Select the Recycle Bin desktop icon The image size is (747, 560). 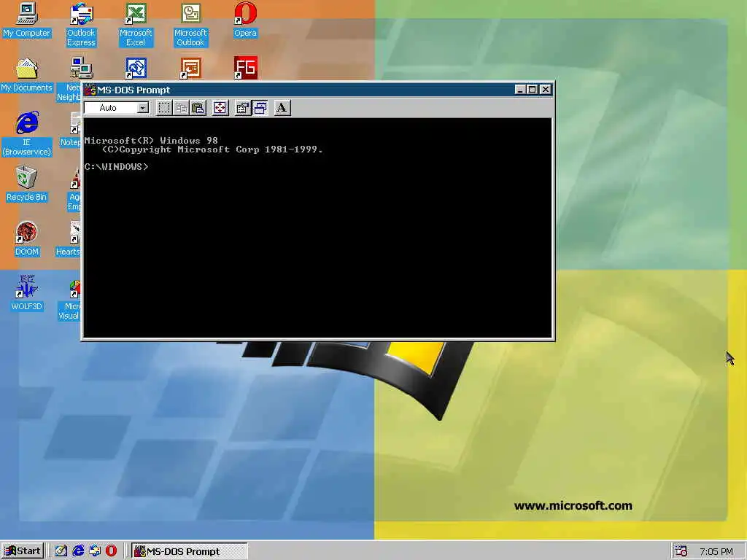[x=26, y=184]
